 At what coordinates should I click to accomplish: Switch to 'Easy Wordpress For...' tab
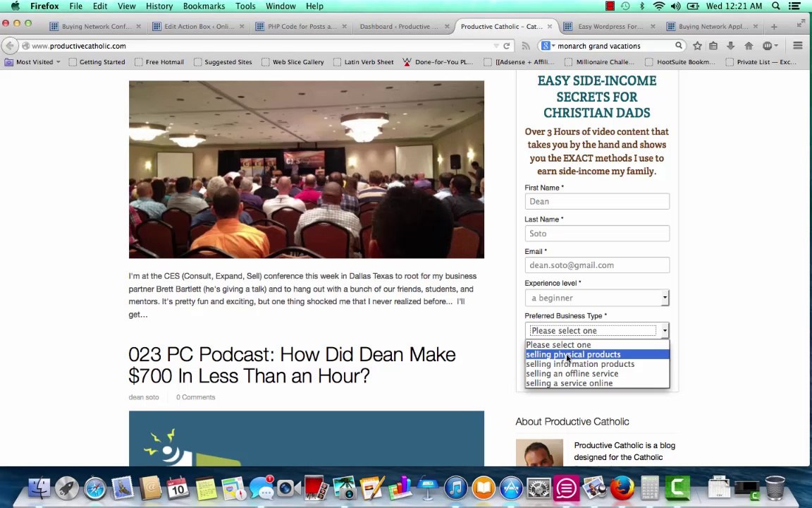pyautogui.click(x=610, y=26)
